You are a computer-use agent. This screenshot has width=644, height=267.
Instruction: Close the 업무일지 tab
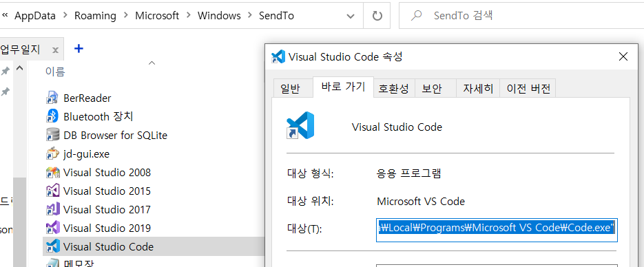[x=56, y=50]
